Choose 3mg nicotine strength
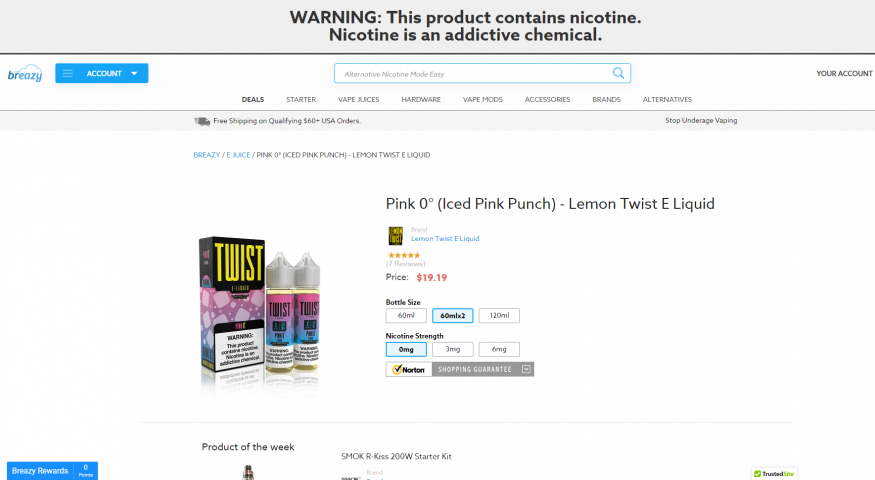The width and height of the screenshot is (875, 480). point(453,349)
